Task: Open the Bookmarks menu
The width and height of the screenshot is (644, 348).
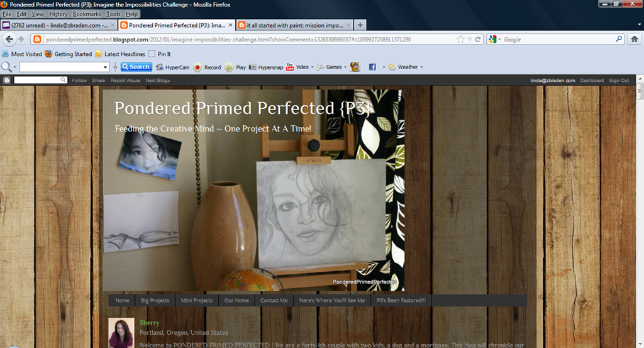Action: 87,14
